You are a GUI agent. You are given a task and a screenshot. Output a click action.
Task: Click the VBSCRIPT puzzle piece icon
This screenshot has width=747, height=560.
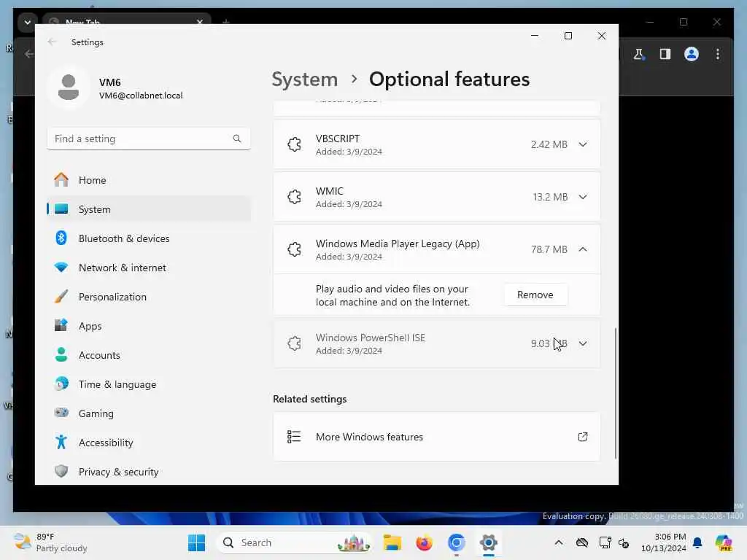(x=295, y=144)
